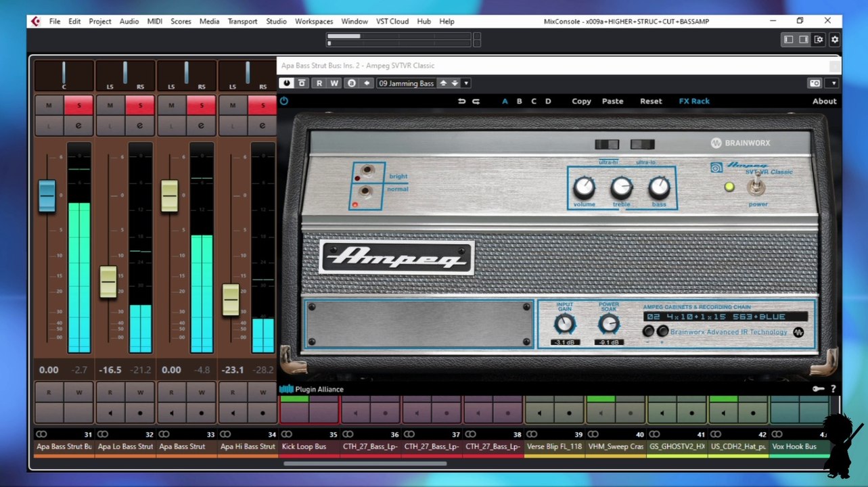868x487 pixels.
Task: Open the VST Cloud menu
Action: click(x=392, y=21)
